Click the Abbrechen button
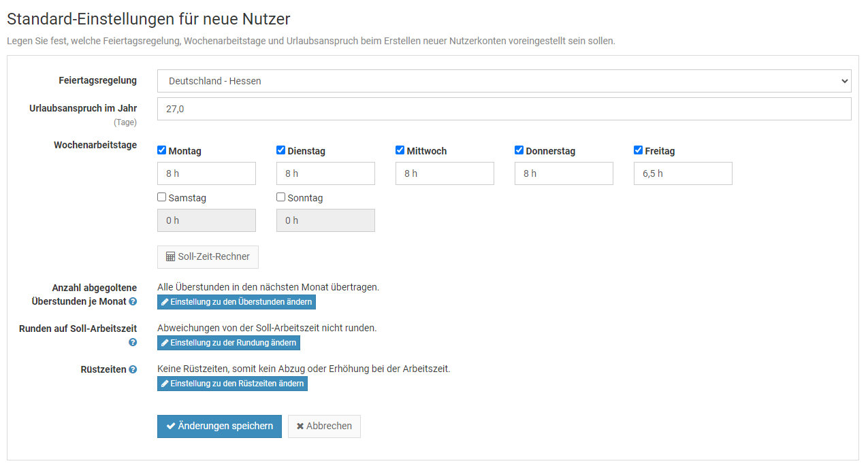Screen dimensions: 868x470 coord(324,426)
